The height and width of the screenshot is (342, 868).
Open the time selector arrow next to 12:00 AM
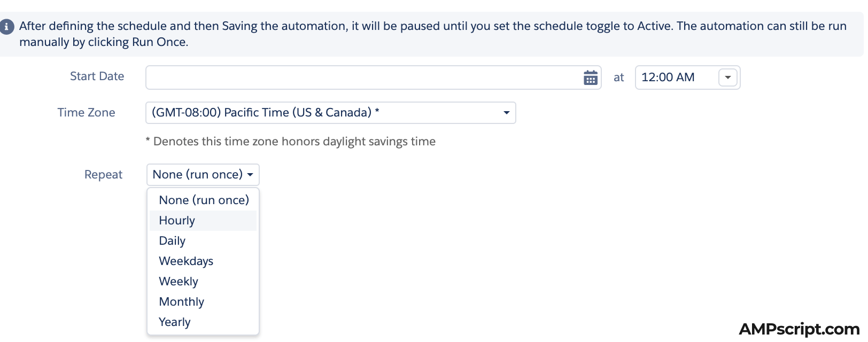pos(727,77)
